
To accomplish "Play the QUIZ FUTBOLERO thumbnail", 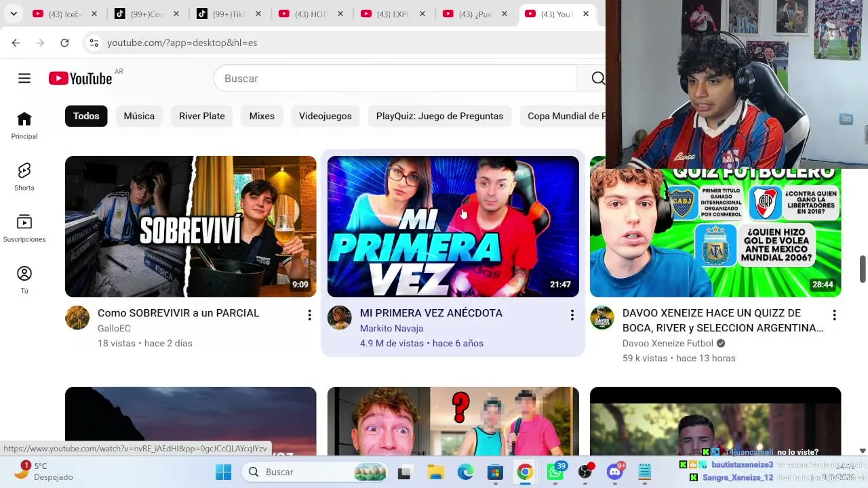I will [x=715, y=232].
